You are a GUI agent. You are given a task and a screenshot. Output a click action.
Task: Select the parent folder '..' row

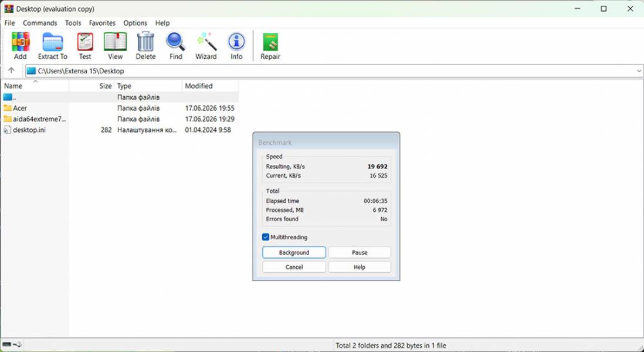point(120,97)
